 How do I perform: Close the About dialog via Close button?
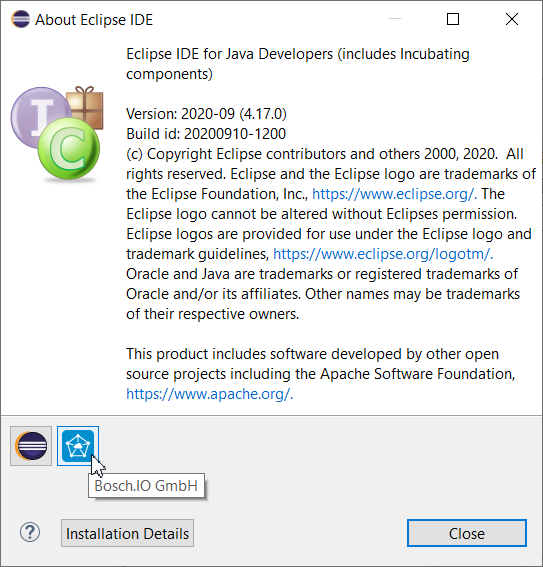pos(467,533)
